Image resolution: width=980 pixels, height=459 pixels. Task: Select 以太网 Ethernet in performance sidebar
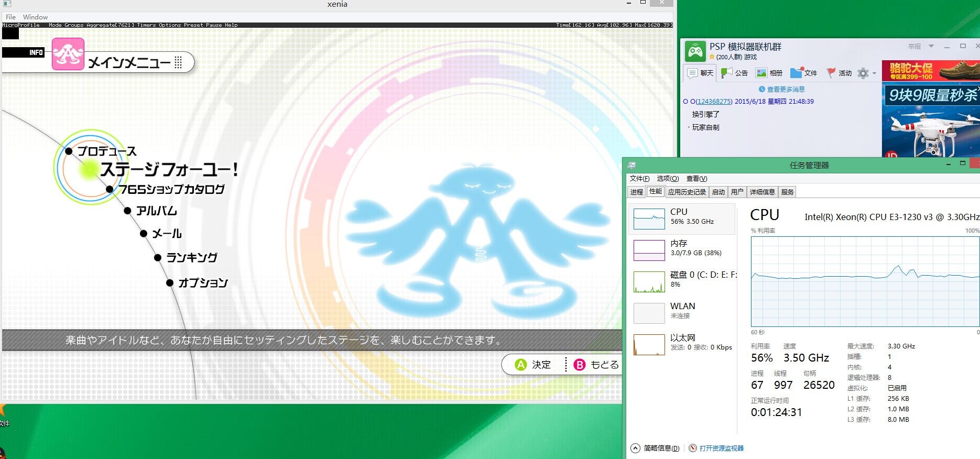(682, 344)
